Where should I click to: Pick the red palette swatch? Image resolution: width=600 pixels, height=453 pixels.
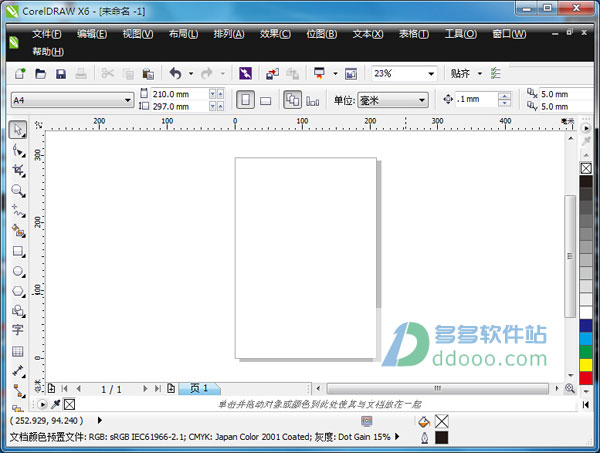586,378
